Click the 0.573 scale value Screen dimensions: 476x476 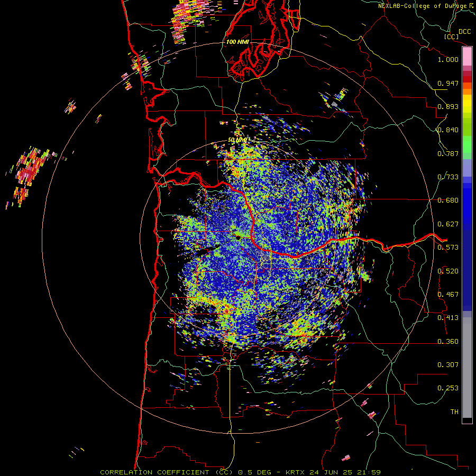(448, 248)
